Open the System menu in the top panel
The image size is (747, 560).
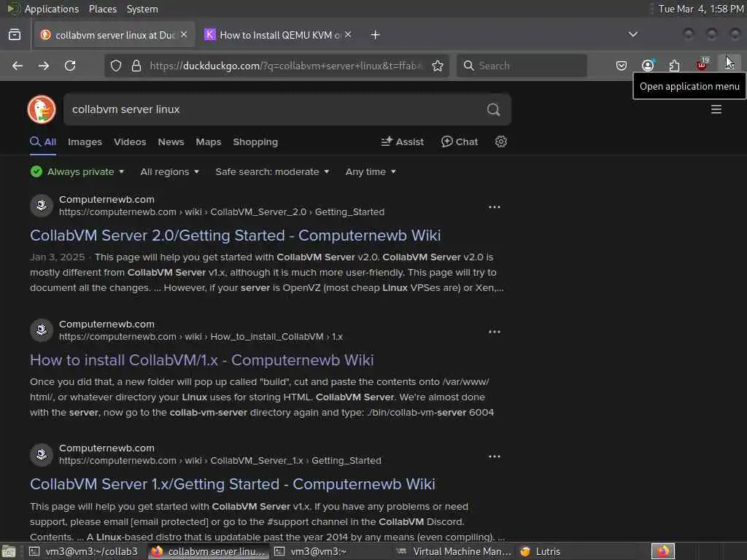pyautogui.click(x=142, y=9)
